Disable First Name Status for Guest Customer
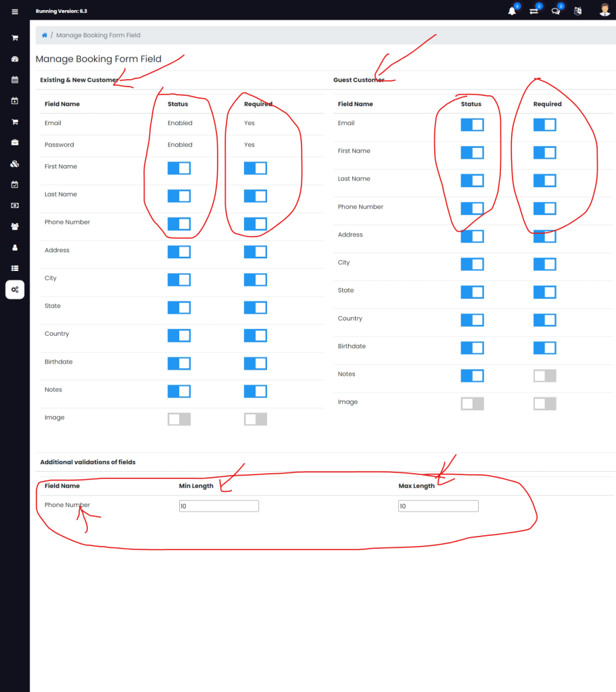Viewport: 616px width, 692px height. (472, 153)
